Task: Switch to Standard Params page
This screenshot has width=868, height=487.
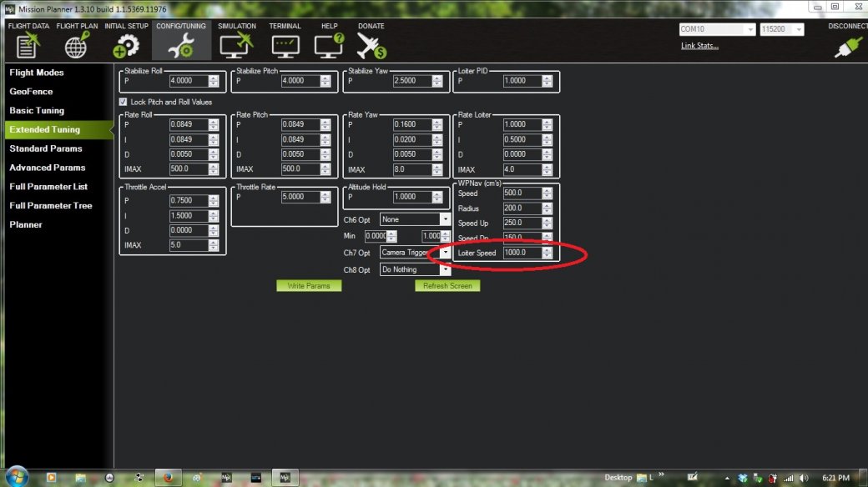Action: tap(46, 148)
